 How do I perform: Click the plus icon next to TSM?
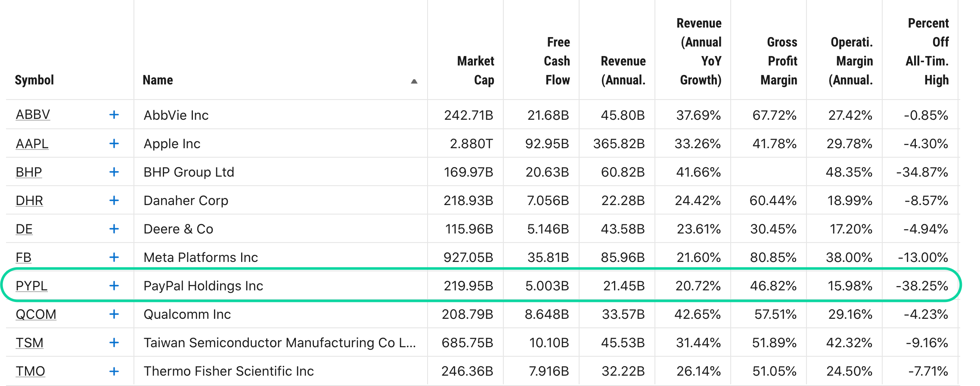click(x=114, y=342)
